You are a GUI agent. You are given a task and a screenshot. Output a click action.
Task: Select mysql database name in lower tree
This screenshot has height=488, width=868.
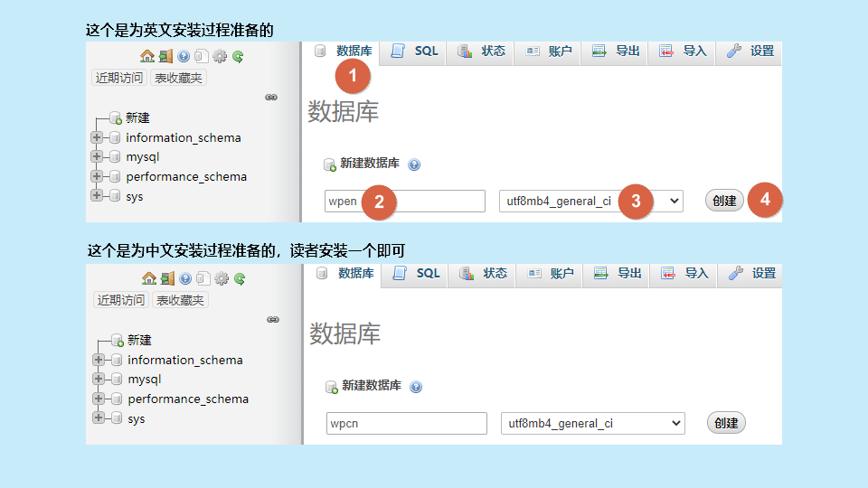tap(144, 380)
